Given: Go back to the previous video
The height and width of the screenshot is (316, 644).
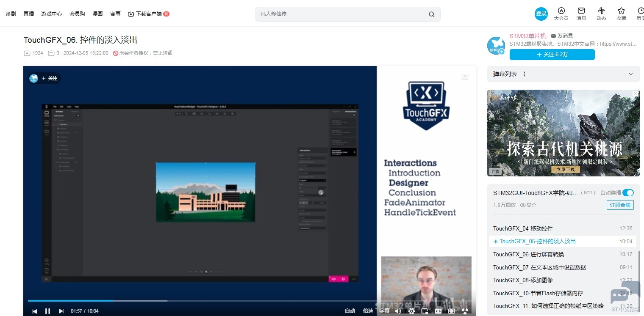Looking at the screenshot, I should click(35, 311).
